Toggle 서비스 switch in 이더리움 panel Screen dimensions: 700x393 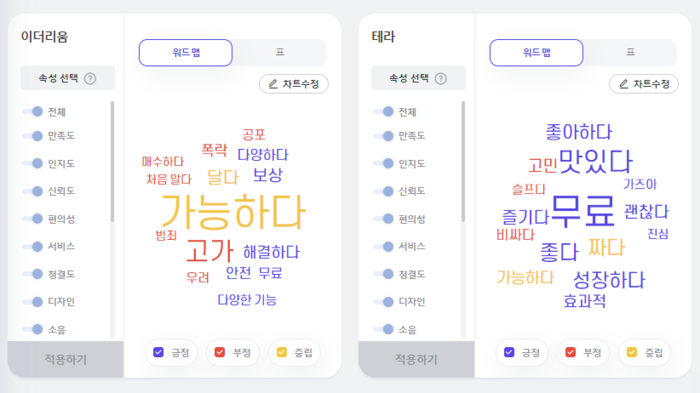[33, 247]
